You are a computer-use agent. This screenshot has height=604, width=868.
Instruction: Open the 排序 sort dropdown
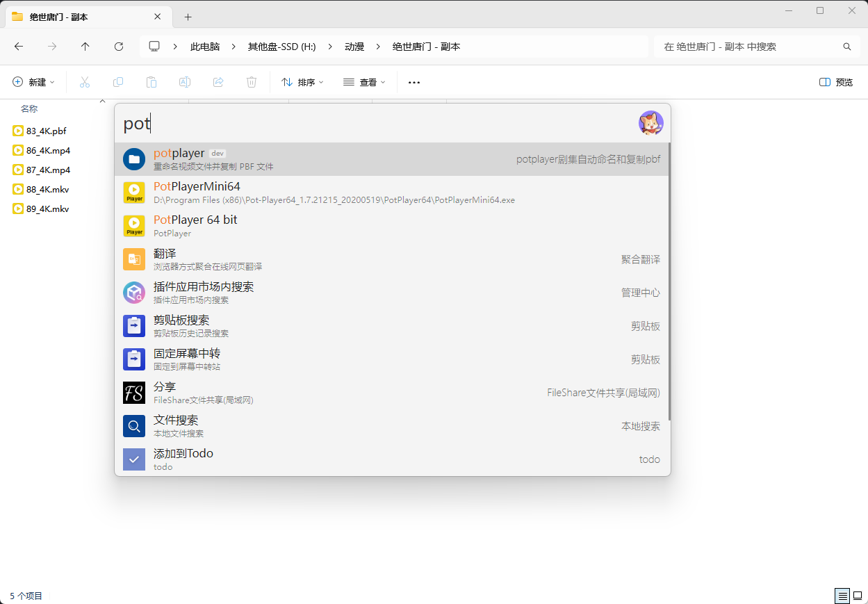click(302, 82)
